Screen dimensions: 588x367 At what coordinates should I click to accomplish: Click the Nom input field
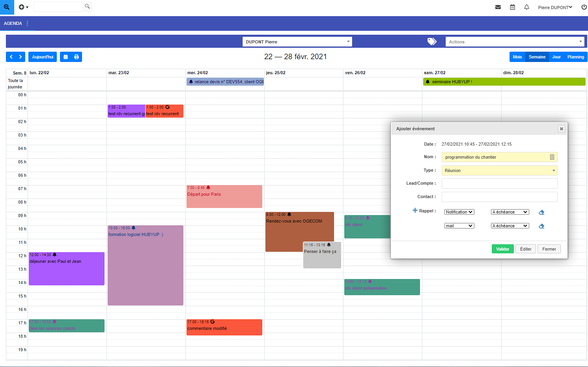click(x=499, y=157)
